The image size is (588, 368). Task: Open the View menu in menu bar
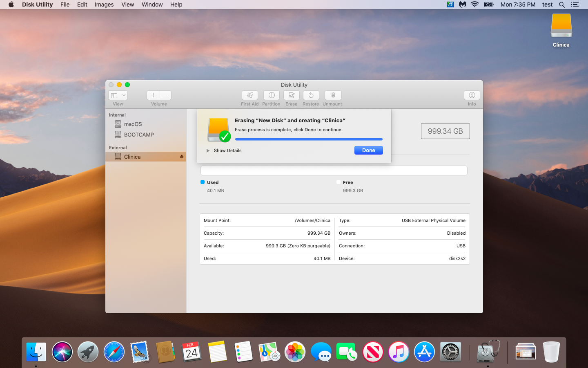[128, 4]
